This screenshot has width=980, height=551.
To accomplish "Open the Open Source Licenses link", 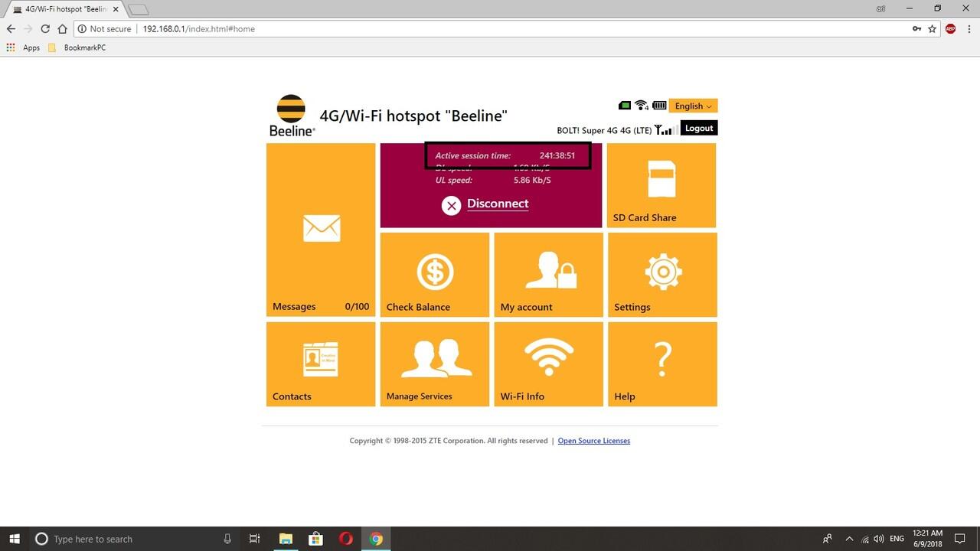I will (x=593, y=441).
